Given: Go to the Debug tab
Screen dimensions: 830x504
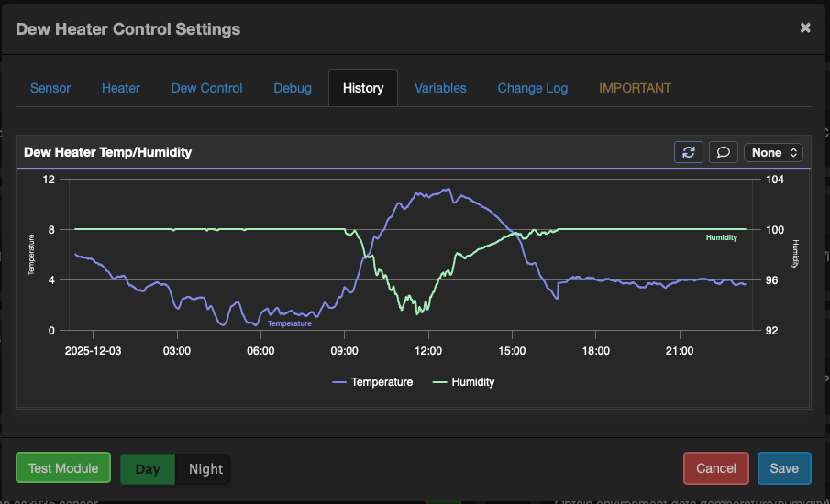Looking at the screenshot, I should click(x=293, y=88).
